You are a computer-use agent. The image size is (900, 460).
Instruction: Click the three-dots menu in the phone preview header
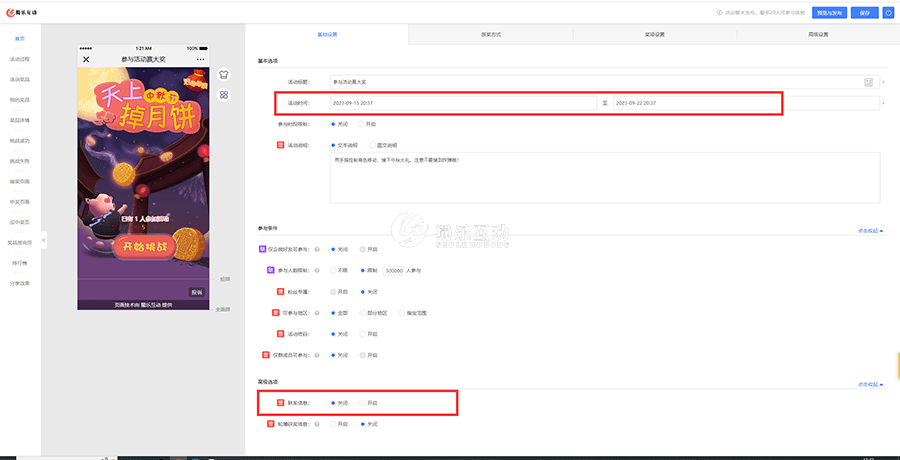point(200,60)
